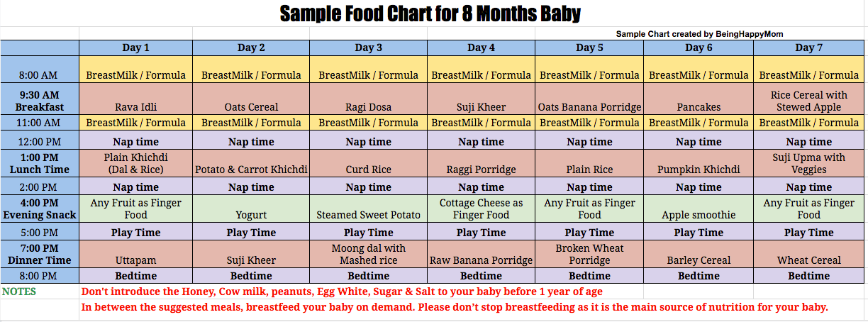The image size is (868, 322).
Task: Select the Raw Banana Porridge cell
Action: point(482,254)
